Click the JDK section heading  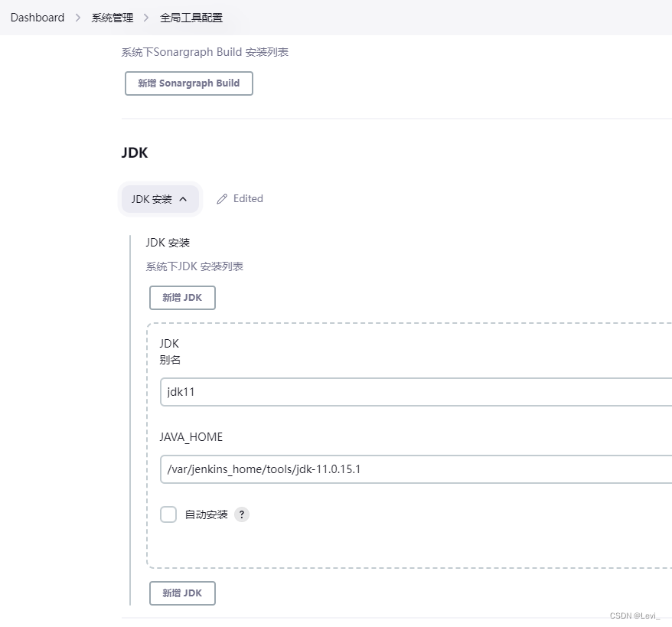135,152
